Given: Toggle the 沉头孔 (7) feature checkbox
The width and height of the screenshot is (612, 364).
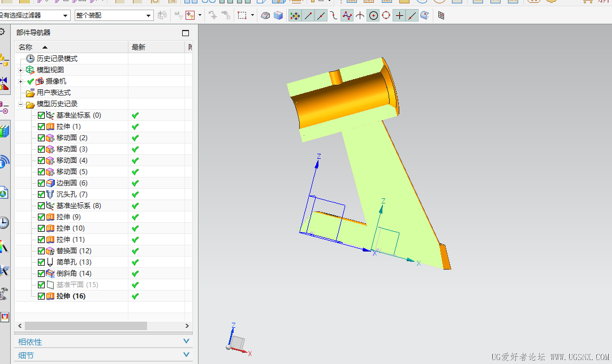Looking at the screenshot, I should [41, 194].
